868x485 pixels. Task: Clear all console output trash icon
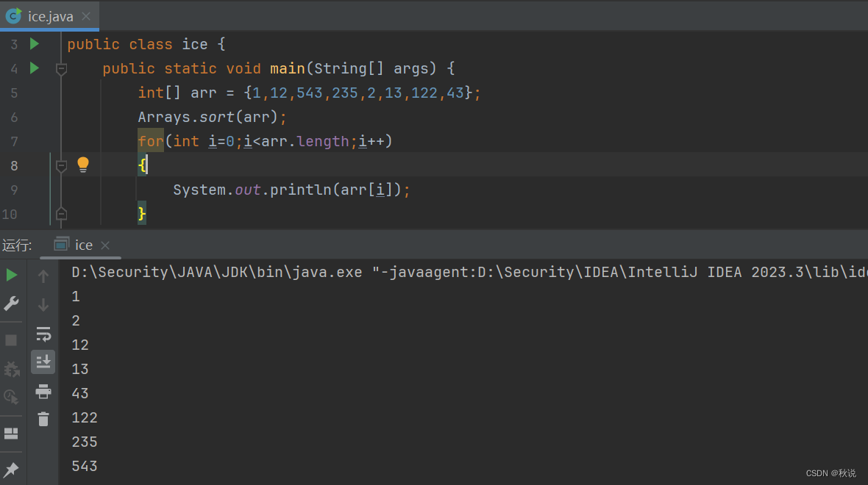(x=43, y=419)
